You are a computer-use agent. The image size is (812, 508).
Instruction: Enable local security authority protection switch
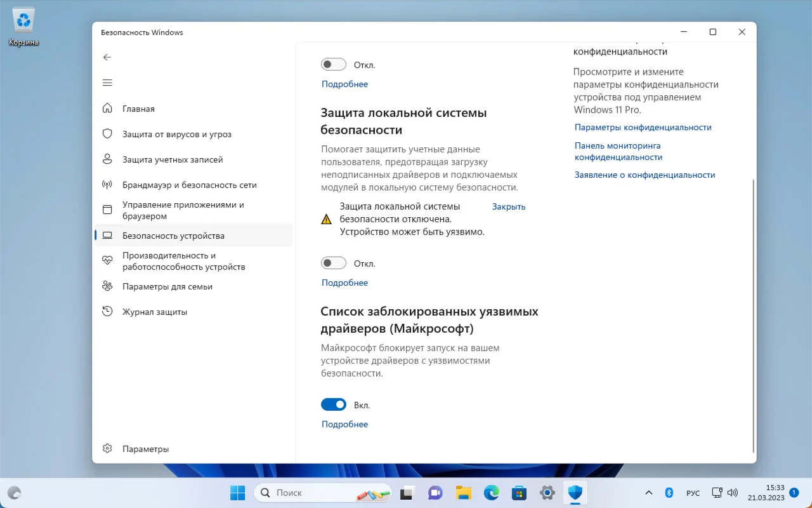334,263
